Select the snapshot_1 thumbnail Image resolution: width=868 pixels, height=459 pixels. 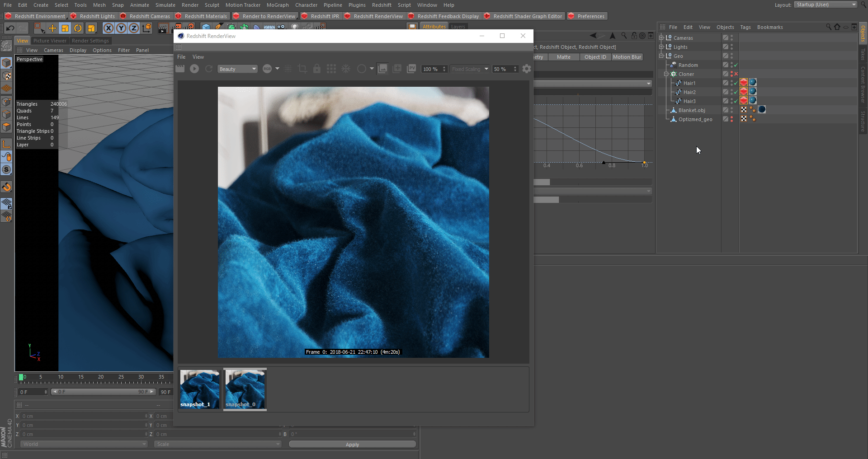click(x=199, y=389)
